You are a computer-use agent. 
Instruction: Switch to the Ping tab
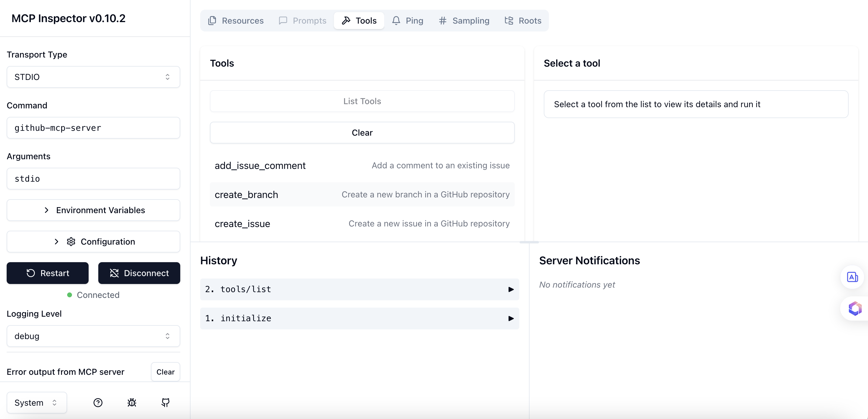coord(408,21)
